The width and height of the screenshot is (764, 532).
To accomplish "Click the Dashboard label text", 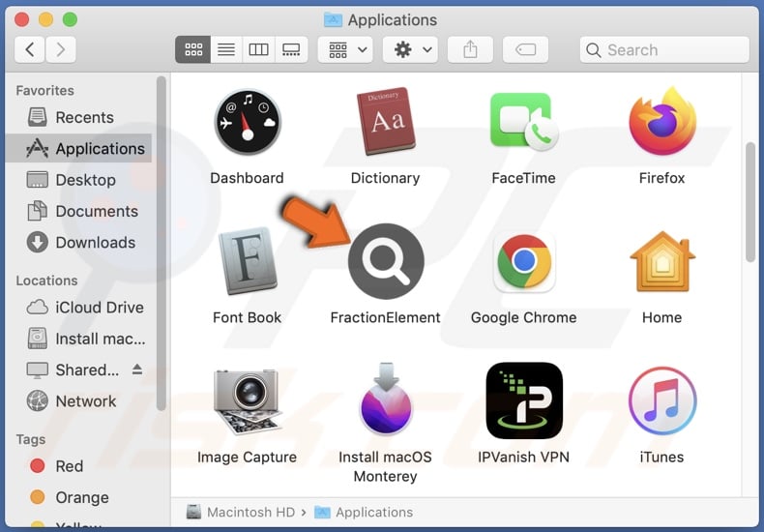I will point(247,178).
